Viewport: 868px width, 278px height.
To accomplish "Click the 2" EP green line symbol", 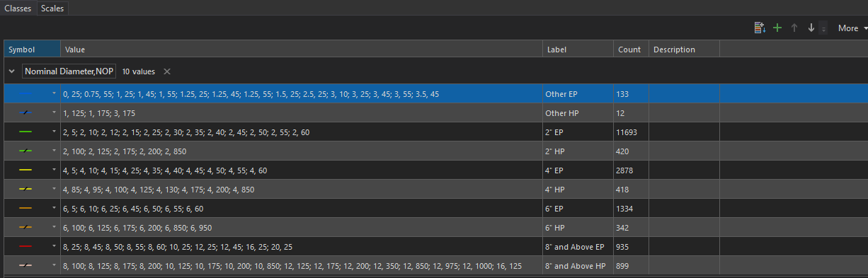I will point(26,132).
